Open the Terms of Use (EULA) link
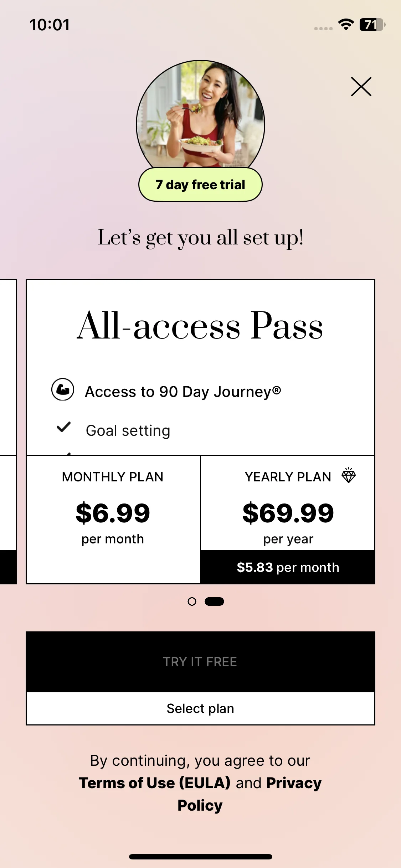Image resolution: width=401 pixels, height=868 pixels. coord(155,783)
